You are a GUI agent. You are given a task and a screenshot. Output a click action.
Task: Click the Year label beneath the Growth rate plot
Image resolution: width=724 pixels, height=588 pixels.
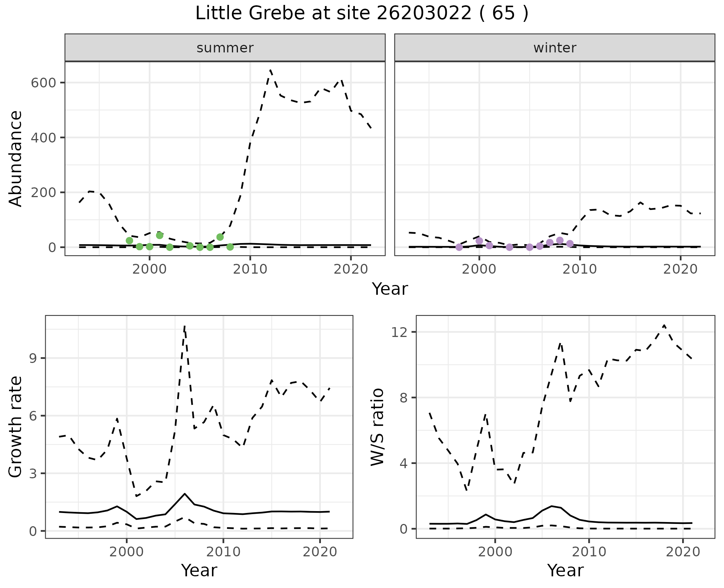tap(199, 571)
